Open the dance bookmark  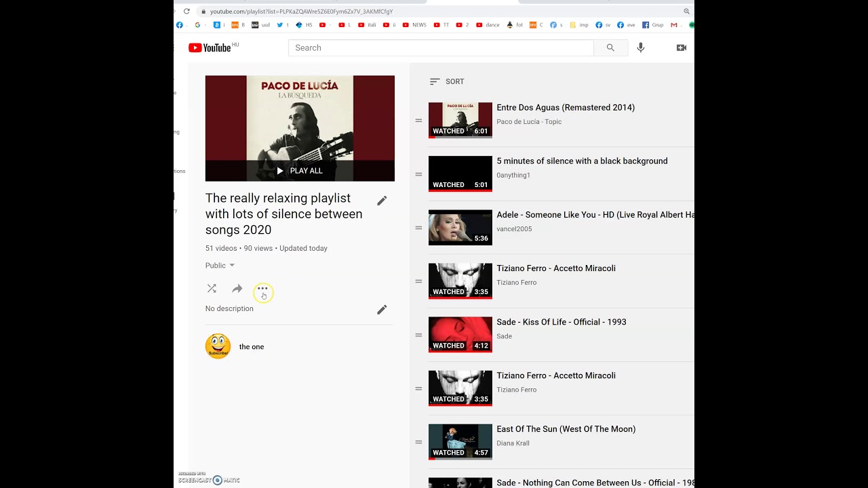click(487, 25)
